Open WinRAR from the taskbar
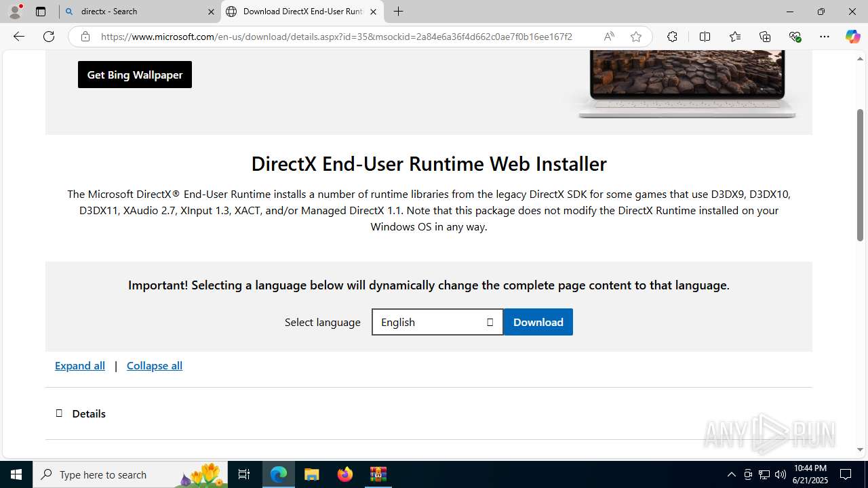868x488 pixels. click(378, 474)
